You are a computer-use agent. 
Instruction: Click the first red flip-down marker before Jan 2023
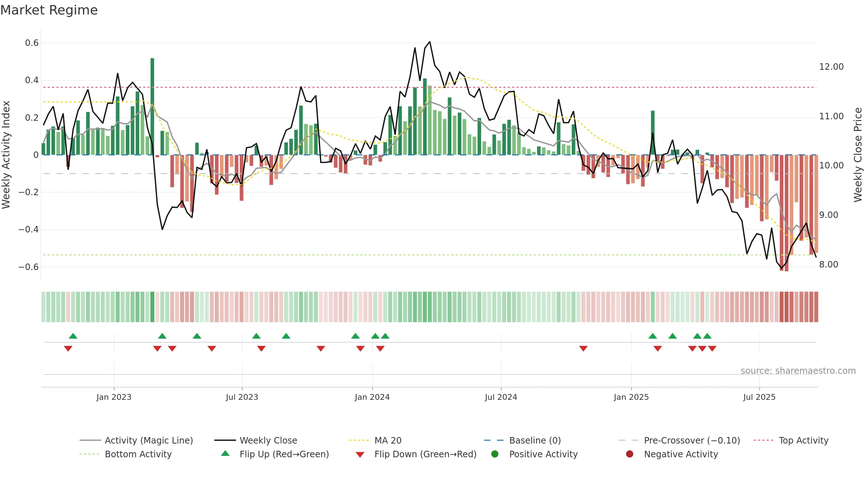tap(68, 348)
